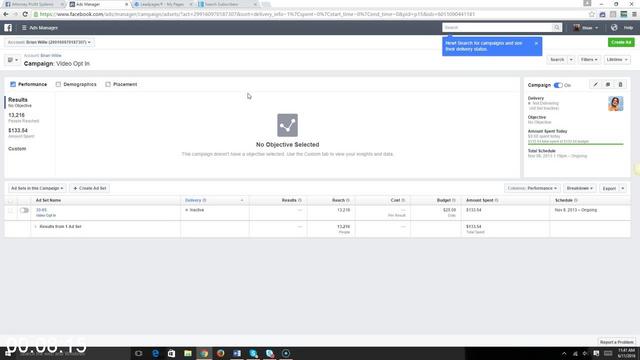Click the browser reload icon

tap(25, 14)
